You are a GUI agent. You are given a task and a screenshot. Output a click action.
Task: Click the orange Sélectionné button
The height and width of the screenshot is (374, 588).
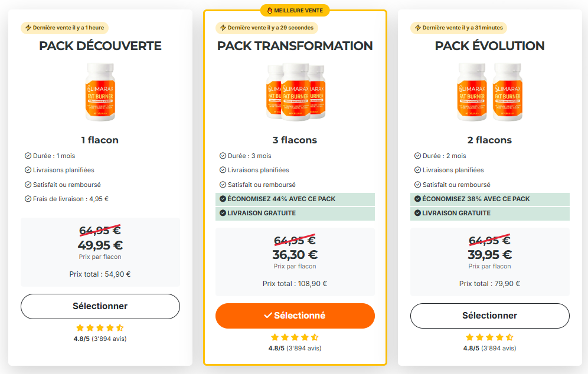click(295, 316)
